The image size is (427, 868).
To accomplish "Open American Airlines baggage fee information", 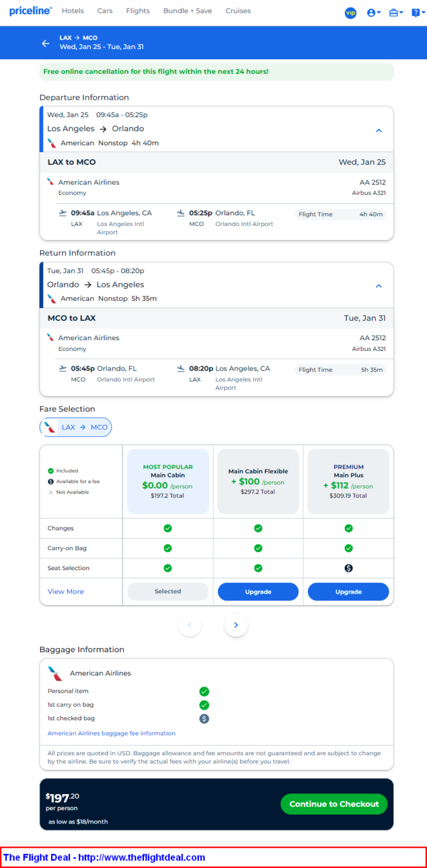I will tap(112, 733).
